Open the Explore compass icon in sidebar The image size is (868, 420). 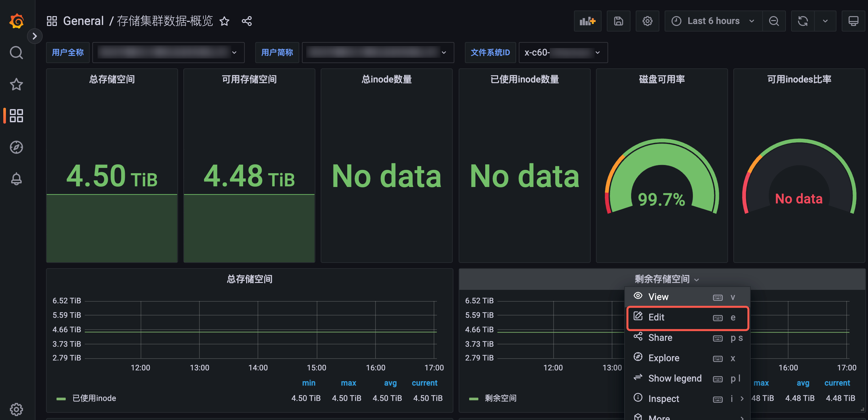[16, 147]
